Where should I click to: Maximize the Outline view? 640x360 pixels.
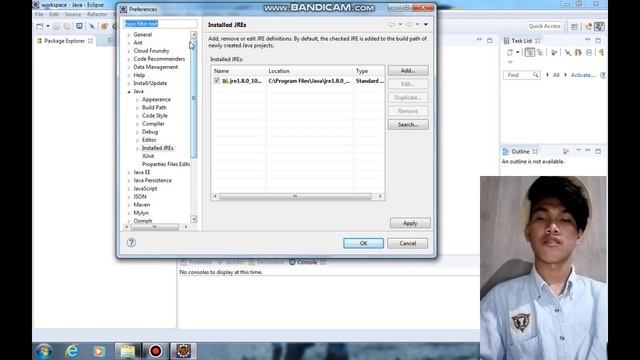(x=598, y=151)
